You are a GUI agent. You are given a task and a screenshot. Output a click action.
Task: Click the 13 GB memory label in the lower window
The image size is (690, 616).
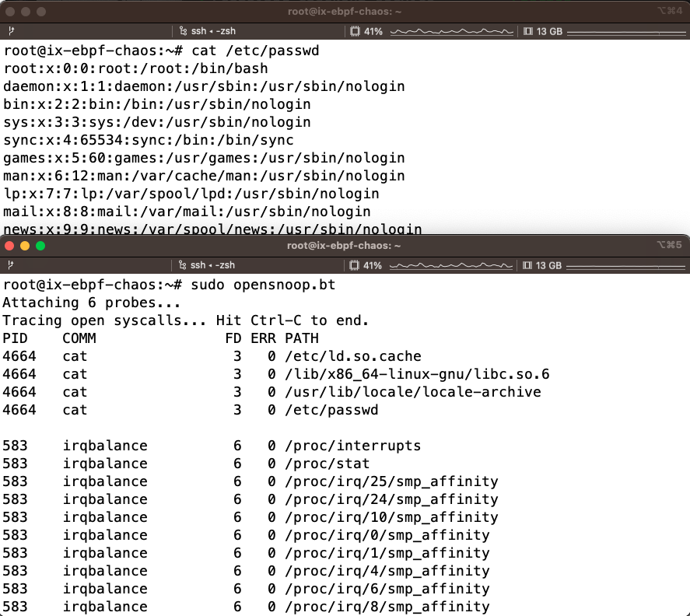(x=548, y=265)
